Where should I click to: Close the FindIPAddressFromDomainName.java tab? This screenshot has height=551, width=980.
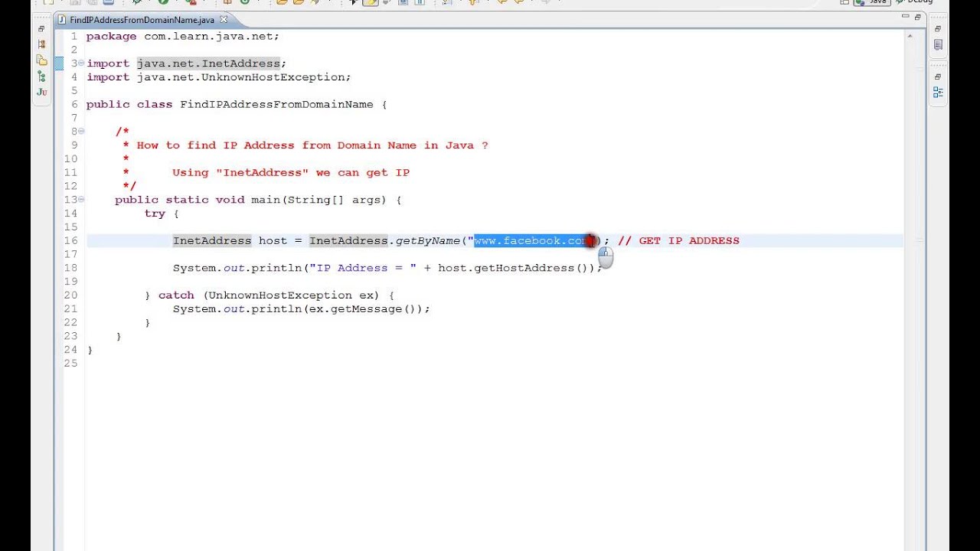coord(224,19)
